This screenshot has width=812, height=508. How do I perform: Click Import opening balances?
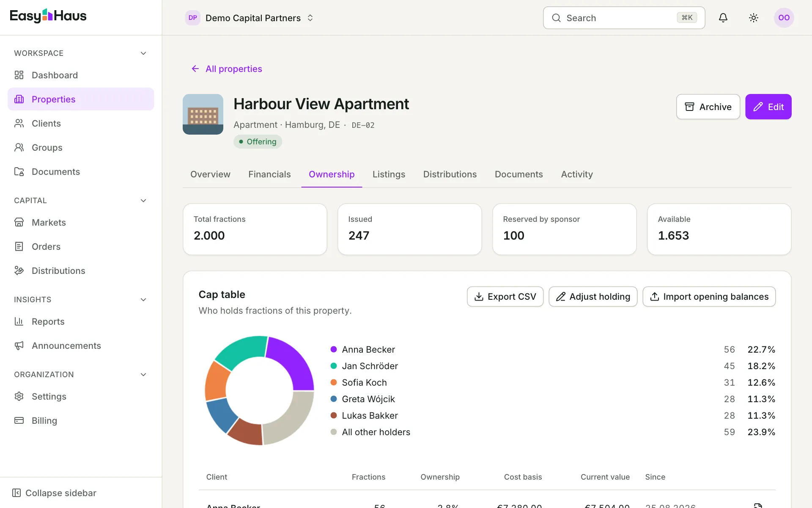709,297
